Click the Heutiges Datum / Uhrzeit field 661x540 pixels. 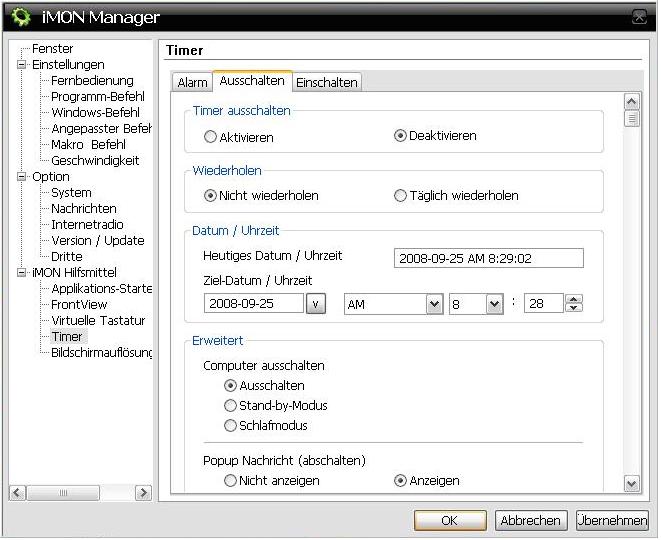(x=489, y=258)
